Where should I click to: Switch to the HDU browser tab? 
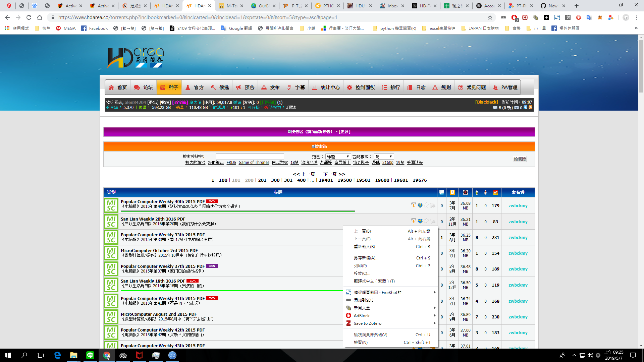(360, 6)
